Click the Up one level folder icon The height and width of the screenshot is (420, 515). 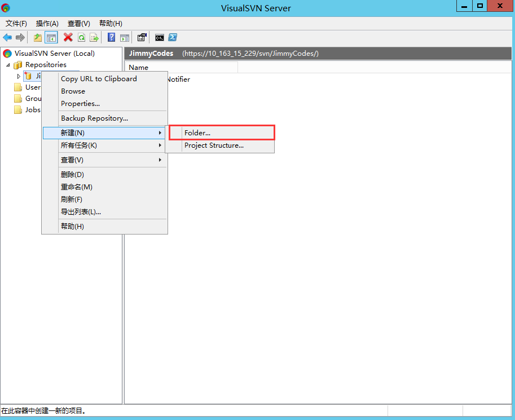[38, 37]
